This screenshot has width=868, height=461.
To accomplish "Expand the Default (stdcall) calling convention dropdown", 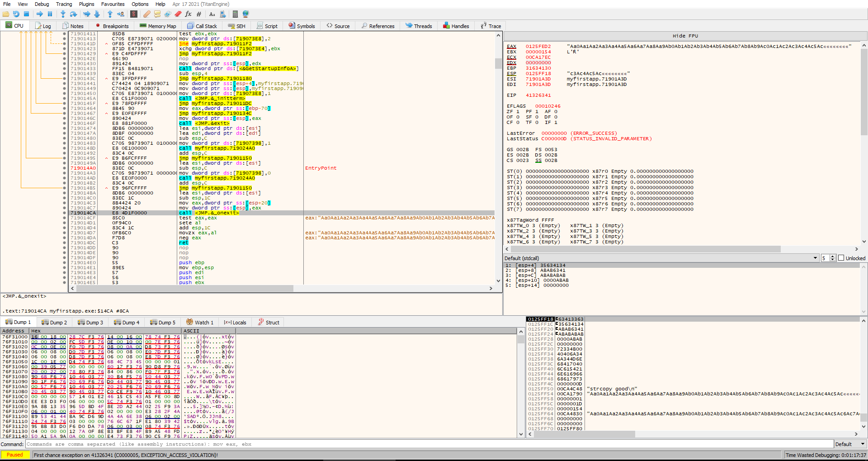I will pyautogui.click(x=815, y=258).
